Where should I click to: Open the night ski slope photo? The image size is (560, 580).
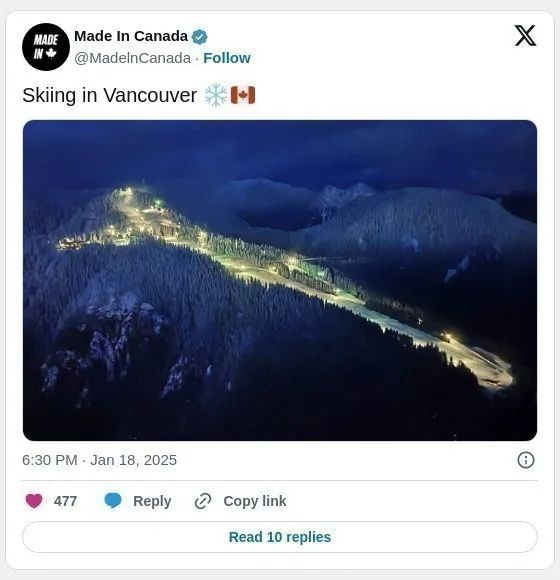[280, 280]
